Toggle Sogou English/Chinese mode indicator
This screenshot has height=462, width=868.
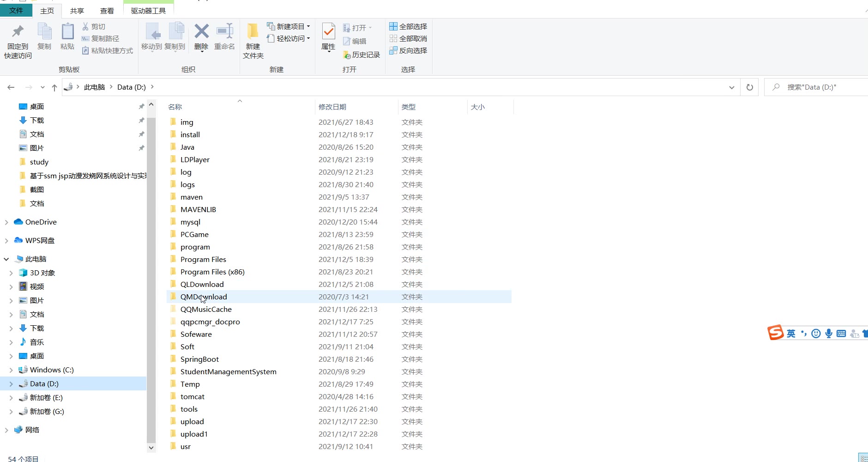[791, 334]
